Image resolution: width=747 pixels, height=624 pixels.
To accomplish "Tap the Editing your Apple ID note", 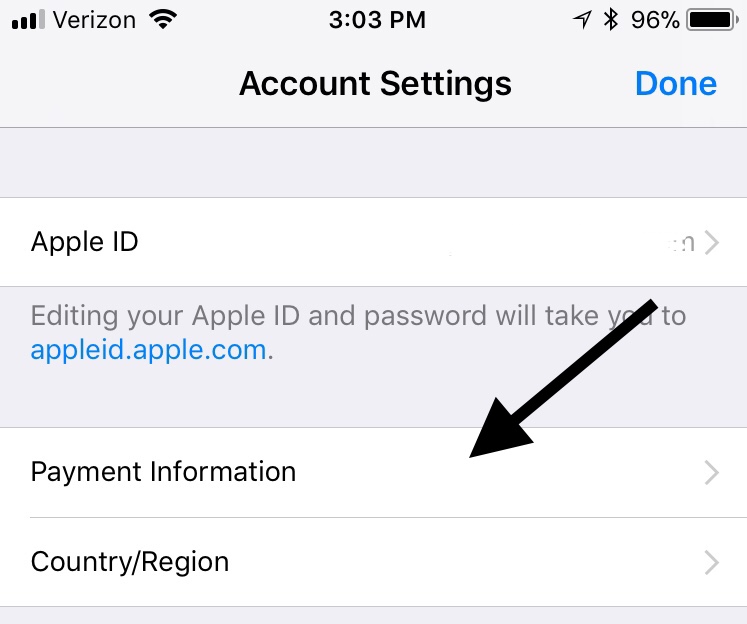I will coord(358,333).
